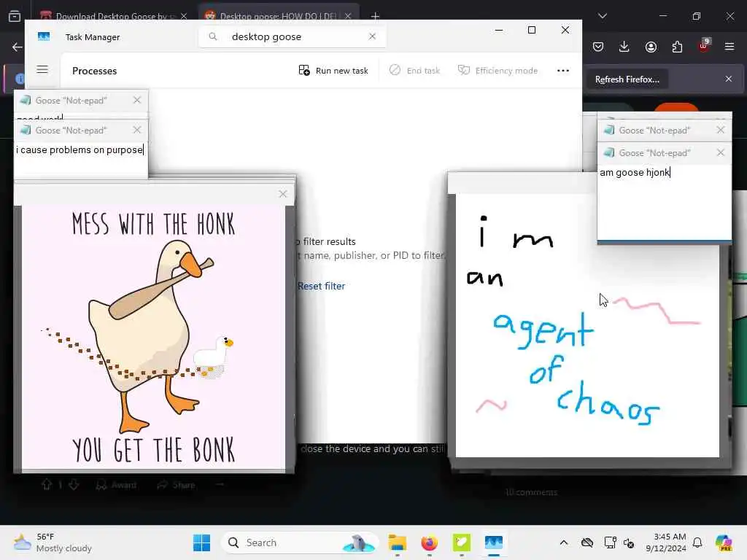The image size is (747, 560).
Task: Click Efficiency mode button
Action: point(498,71)
